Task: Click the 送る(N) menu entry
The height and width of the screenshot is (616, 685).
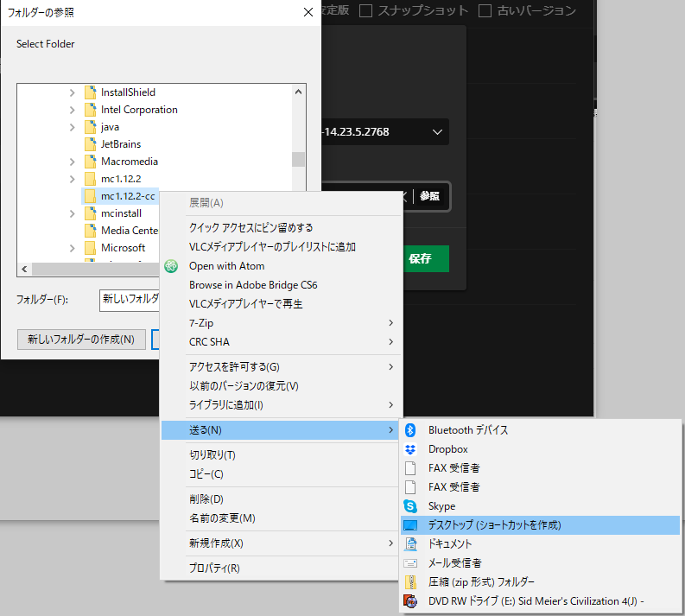Action: [x=282, y=430]
